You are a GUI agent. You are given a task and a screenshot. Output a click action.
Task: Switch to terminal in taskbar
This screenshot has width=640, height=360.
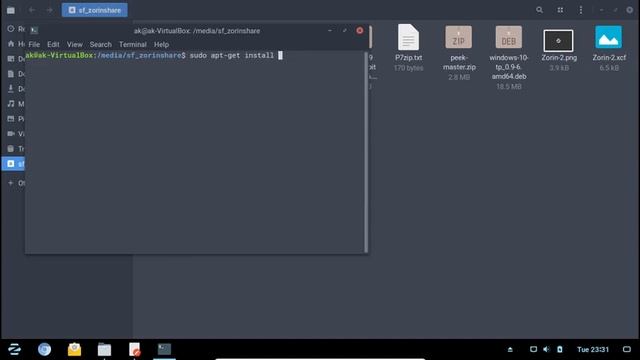click(x=164, y=349)
